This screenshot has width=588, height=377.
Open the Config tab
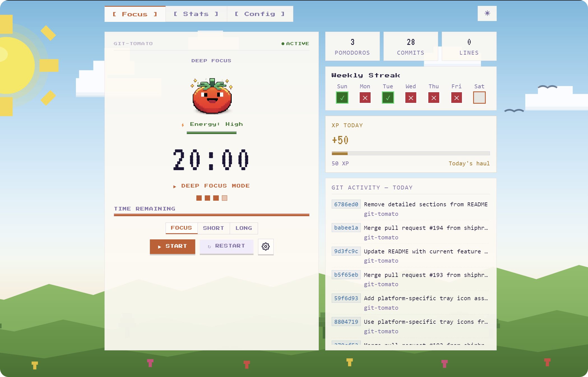[260, 14]
